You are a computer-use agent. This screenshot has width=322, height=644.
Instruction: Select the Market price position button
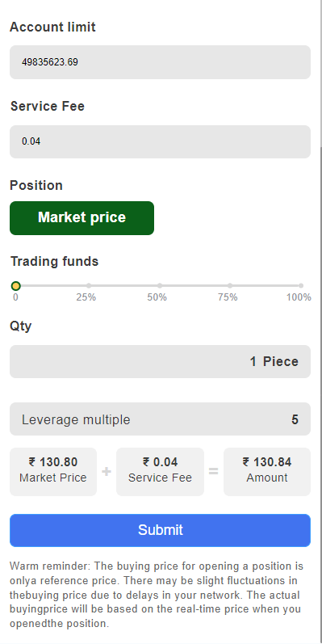(82, 218)
